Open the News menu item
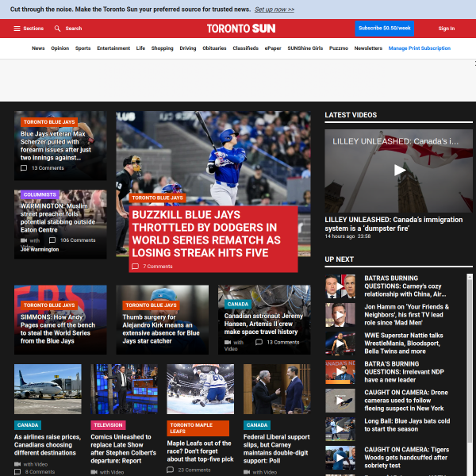 click(x=38, y=48)
